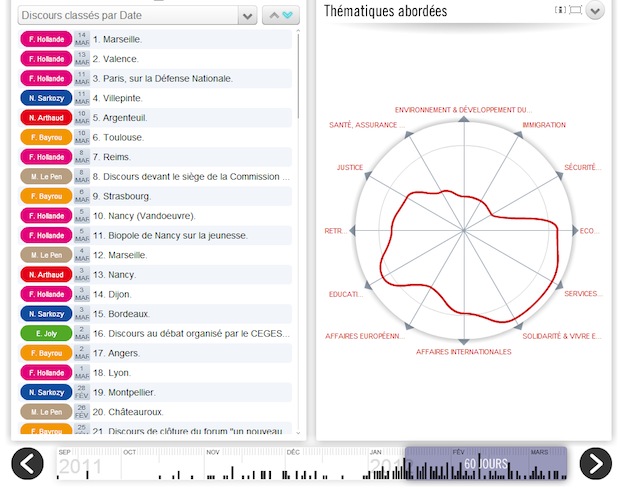Open speech '3. Paris, sur la Défense Nationale'
The image size is (620, 493).
pyautogui.click(x=162, y=78)
